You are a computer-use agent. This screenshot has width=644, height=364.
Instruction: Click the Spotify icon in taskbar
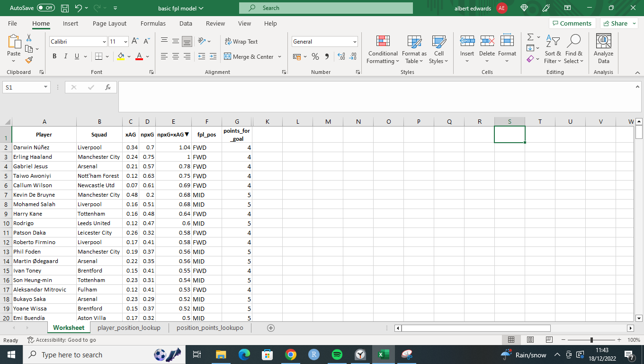pyautogui.click(x=337, y=355)
